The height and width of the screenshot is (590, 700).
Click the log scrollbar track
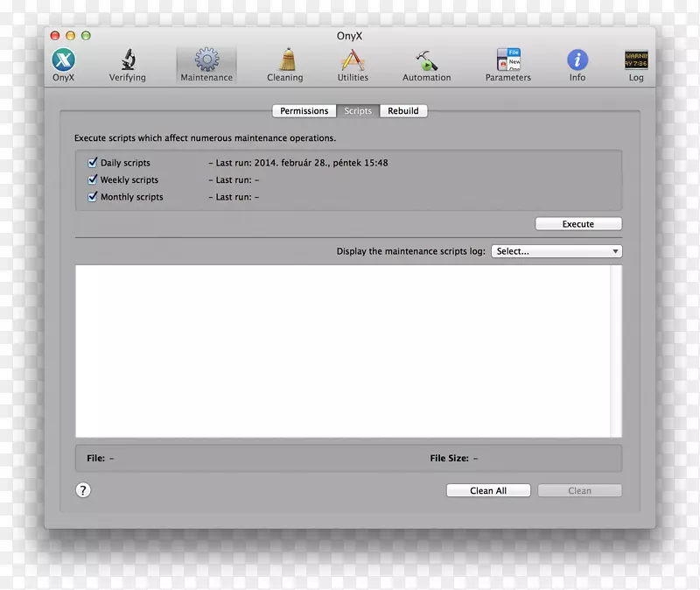(x=616, y=351)
